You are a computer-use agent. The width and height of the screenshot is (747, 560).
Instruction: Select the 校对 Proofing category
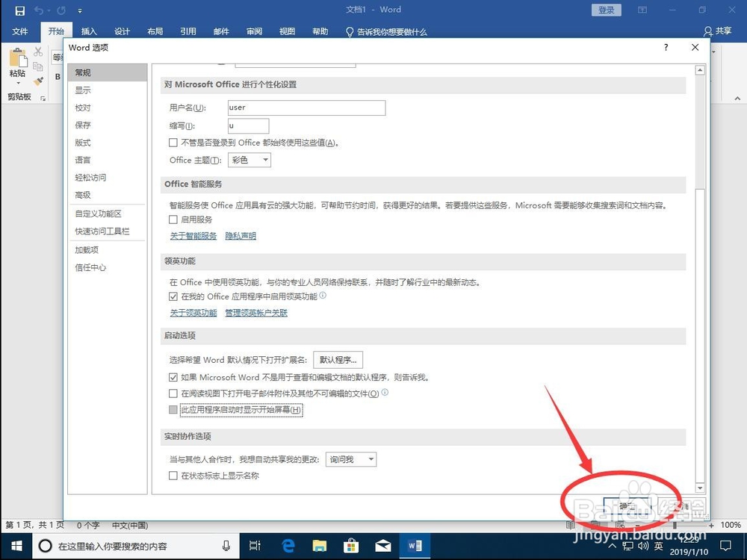click(x=107, y=108)
